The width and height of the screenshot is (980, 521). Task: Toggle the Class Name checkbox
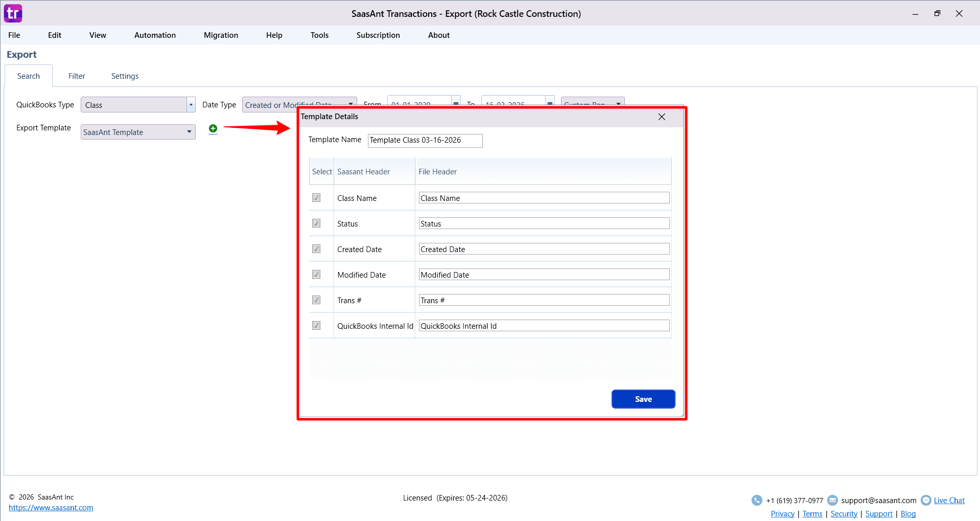pos(316,197)
